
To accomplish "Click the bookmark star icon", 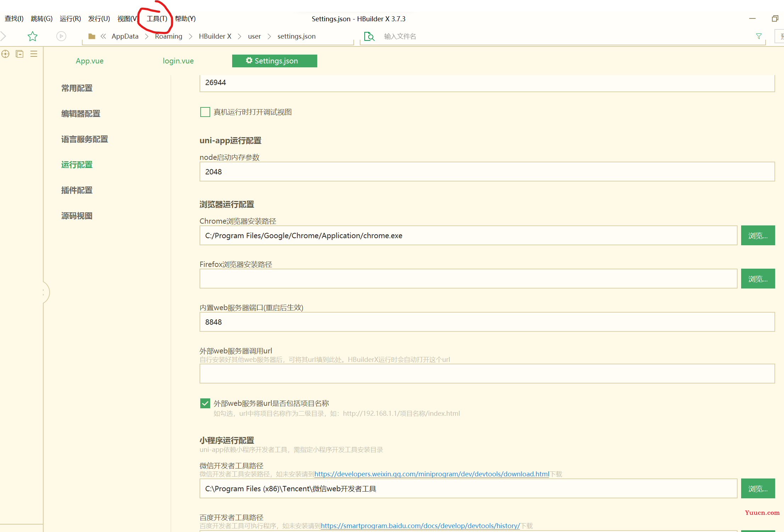I will 32,36.
